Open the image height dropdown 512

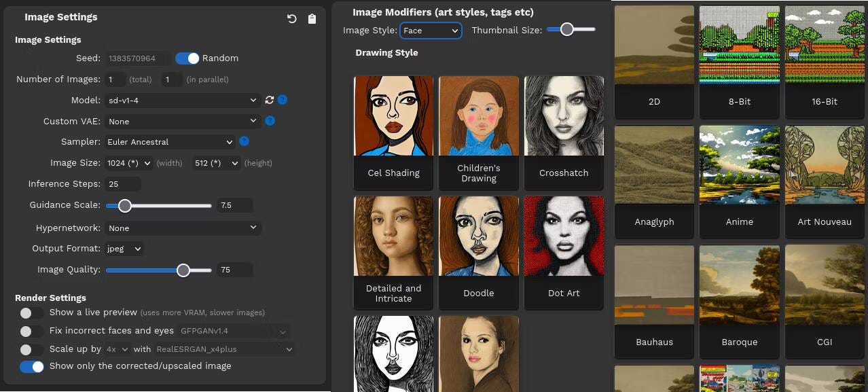tap(216, 163)
